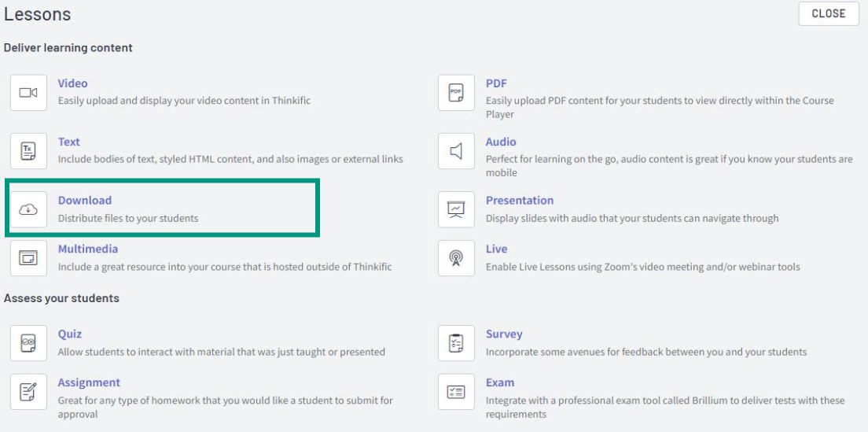Image resolution: width=868 pixels, height=432 pixels.
Task: Click the Quiz lesson title
Action: [70, 334]
